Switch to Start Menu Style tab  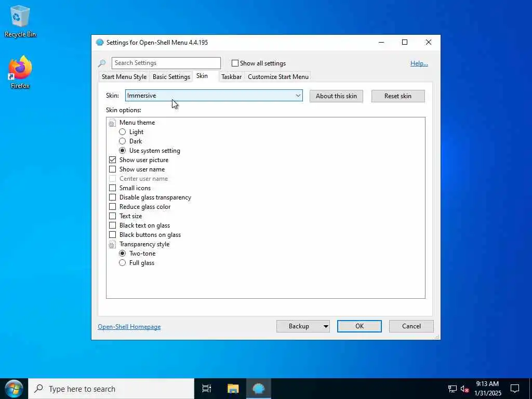tap(124, 77)
